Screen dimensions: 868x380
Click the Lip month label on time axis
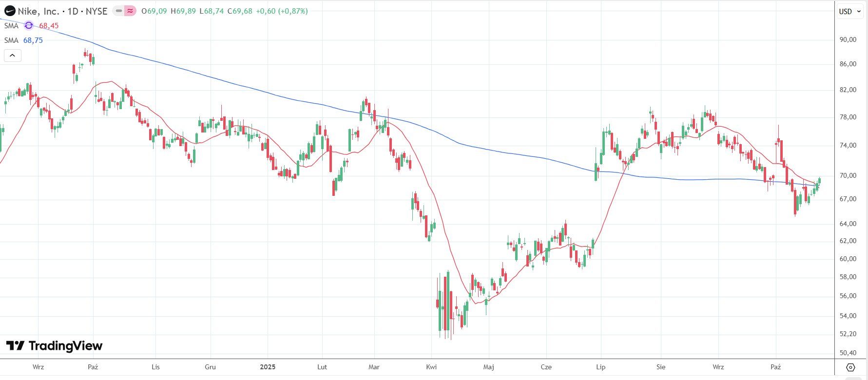pos(600,367)
